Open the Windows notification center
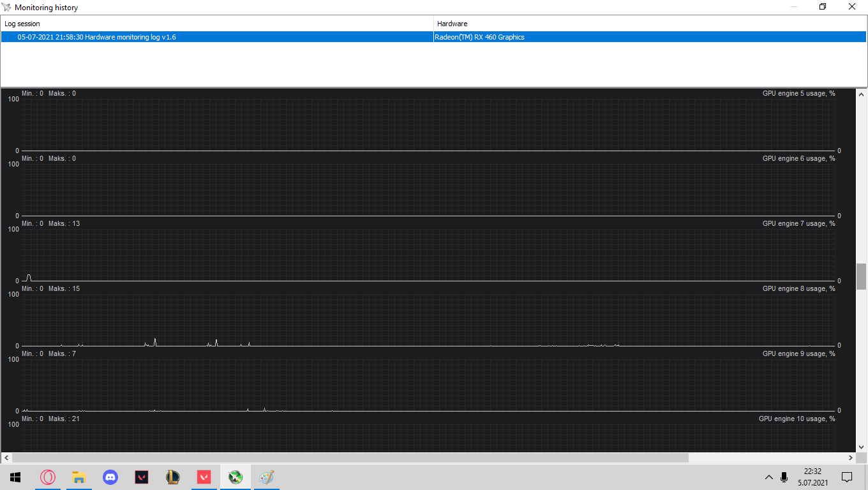 pos(847,477)
